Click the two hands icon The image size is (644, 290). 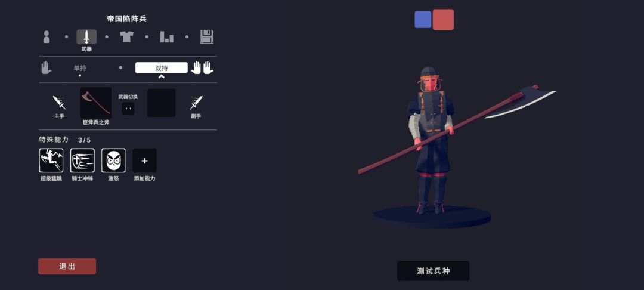click(x=202, y=68)
